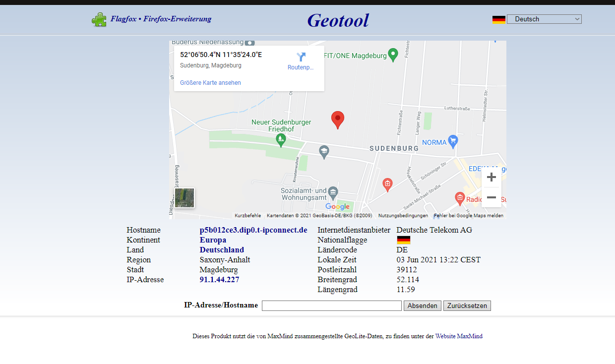The image size is (615, 364).
Task: Select the NORMA shopping cart marker
Action: point(452,141)
